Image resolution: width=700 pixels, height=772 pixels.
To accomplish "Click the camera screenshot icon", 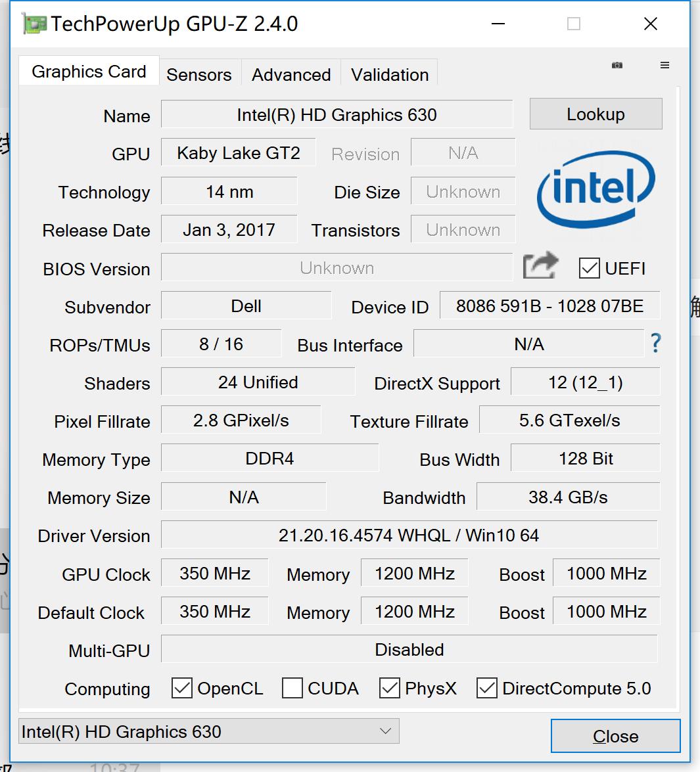I will pos(617,66).
